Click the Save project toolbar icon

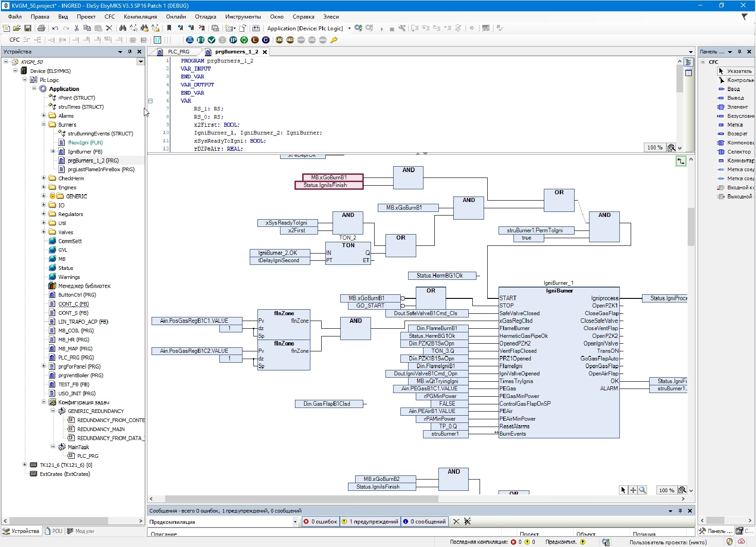28,28
